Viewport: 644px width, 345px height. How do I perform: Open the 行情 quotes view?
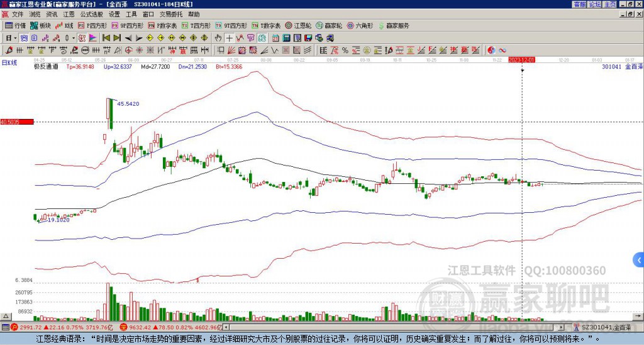[x=16, y=25]
